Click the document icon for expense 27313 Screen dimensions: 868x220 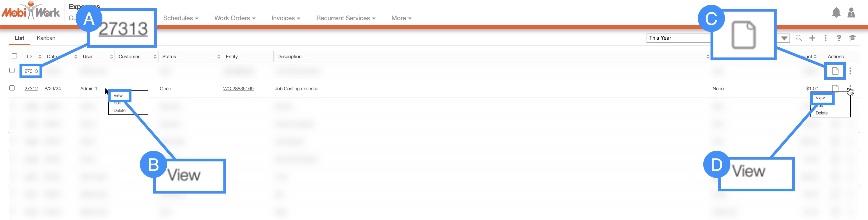pos(835,71)
